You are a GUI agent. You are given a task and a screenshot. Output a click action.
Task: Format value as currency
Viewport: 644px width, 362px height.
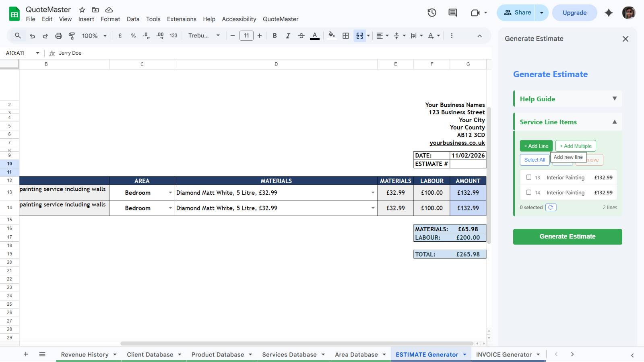(120, 35)
